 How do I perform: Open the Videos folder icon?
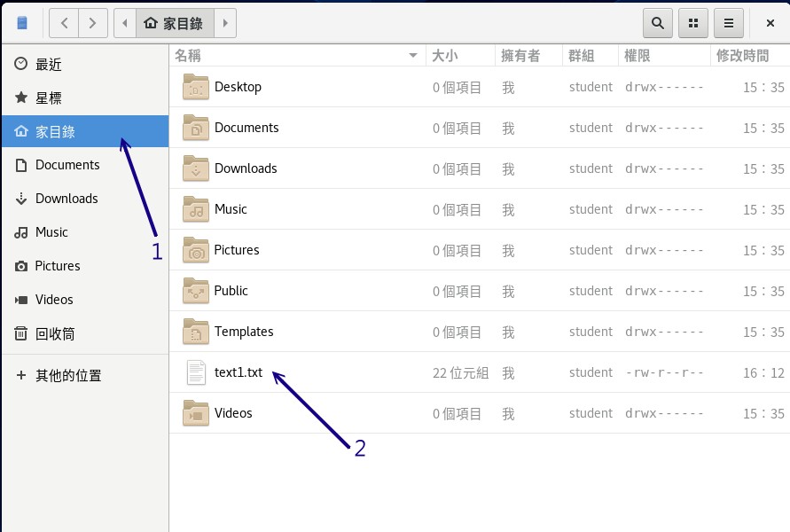[195, 413]
